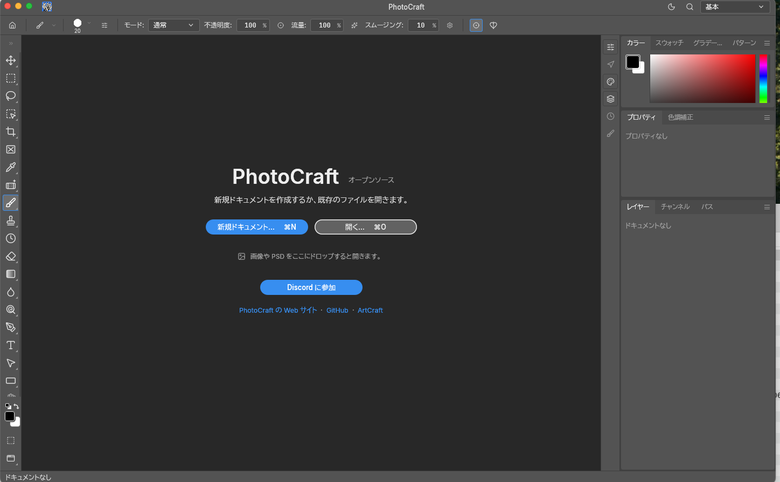Viewport: 780px width, 482px height.
Task: Switch to the グラデー... tab
Action: pyautogui.click(x=707, y=43)
